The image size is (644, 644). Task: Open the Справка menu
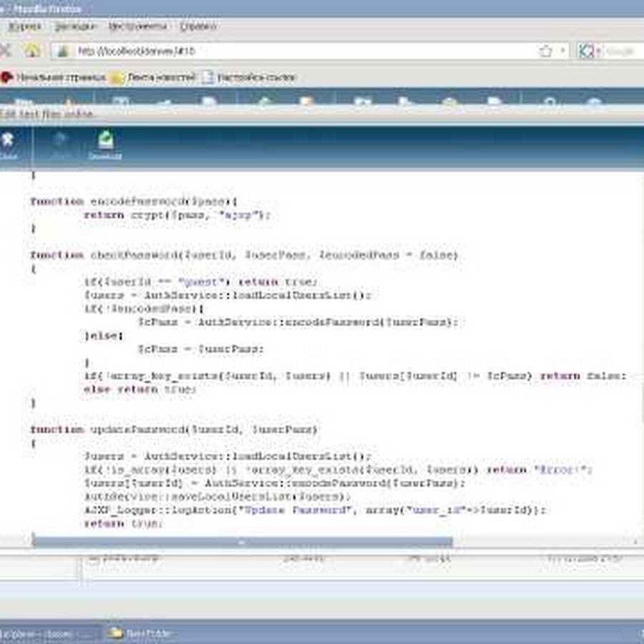tap(198, 26)
